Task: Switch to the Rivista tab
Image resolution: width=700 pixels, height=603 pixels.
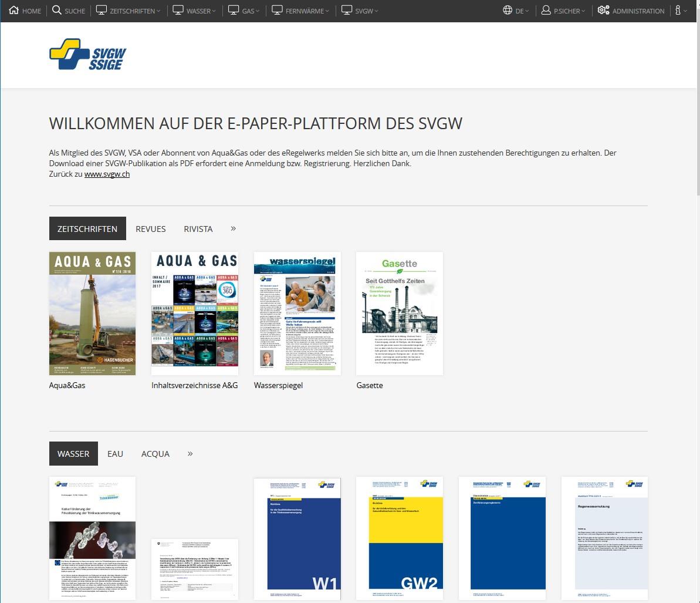Action: click(198, 229)
